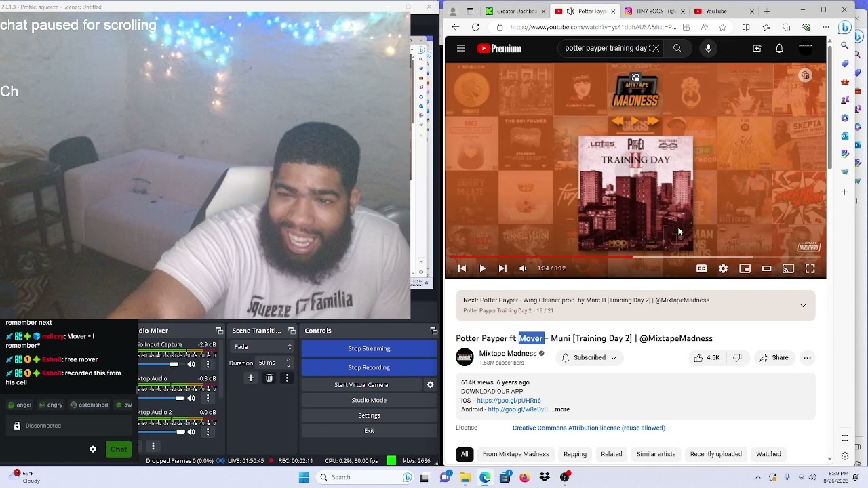Select the Watched filter chip
The image size is (868, 488).
pyautogui.click(x=768, y=454)
